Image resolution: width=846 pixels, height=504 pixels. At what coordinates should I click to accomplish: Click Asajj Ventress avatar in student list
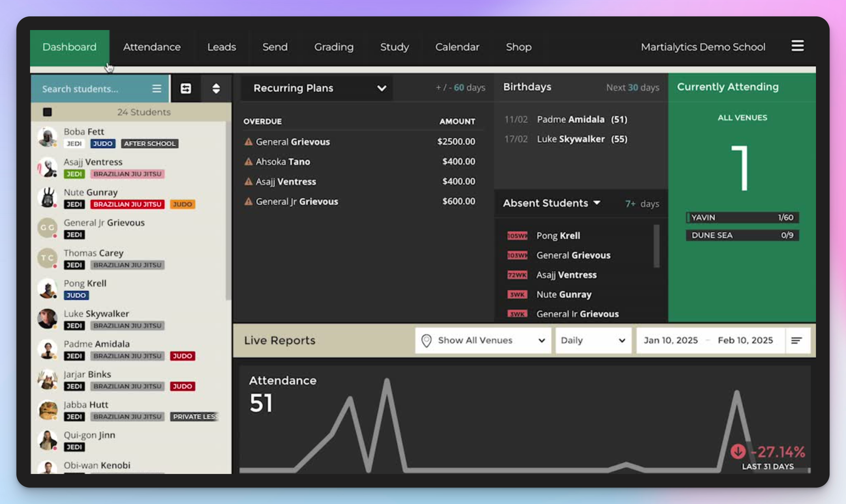(x=47, y=167)
